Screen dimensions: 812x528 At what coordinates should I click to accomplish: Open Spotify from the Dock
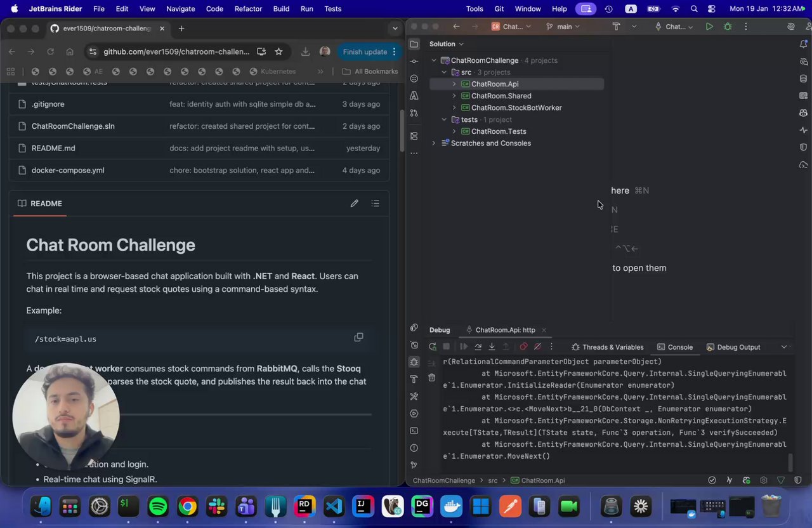click(158, 506)
